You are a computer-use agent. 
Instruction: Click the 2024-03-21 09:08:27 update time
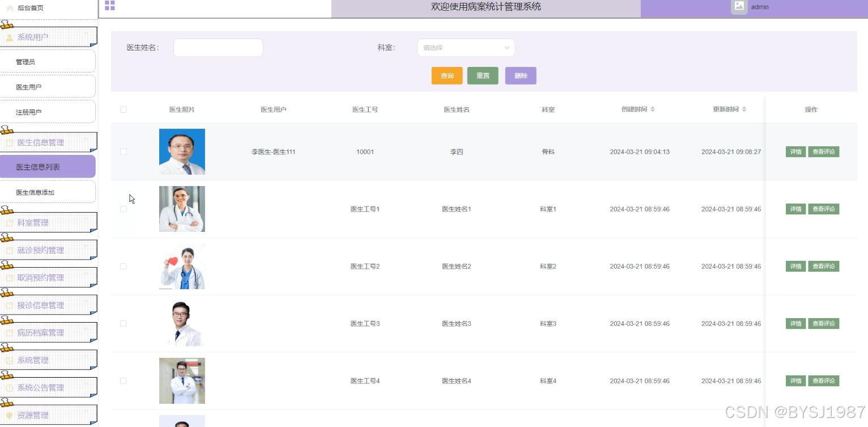tap(731, 152)
